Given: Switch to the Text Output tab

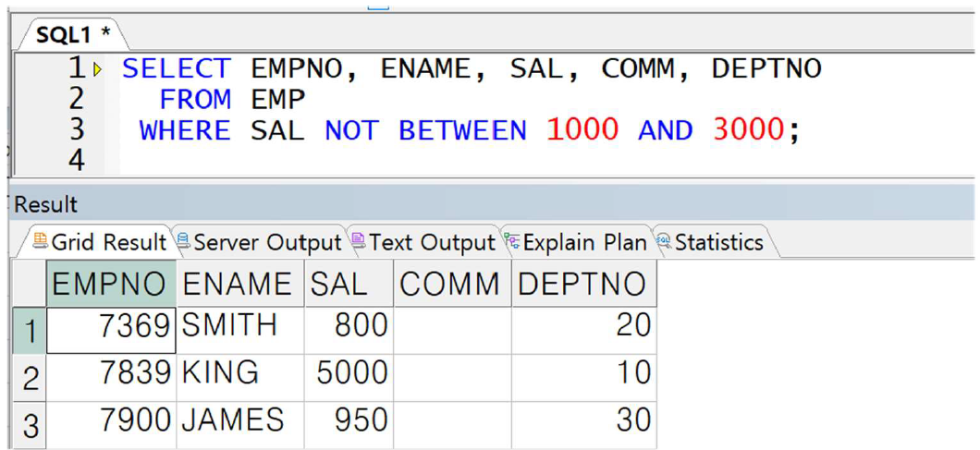Looking at the screenshot, I should (x=423, y=242).
